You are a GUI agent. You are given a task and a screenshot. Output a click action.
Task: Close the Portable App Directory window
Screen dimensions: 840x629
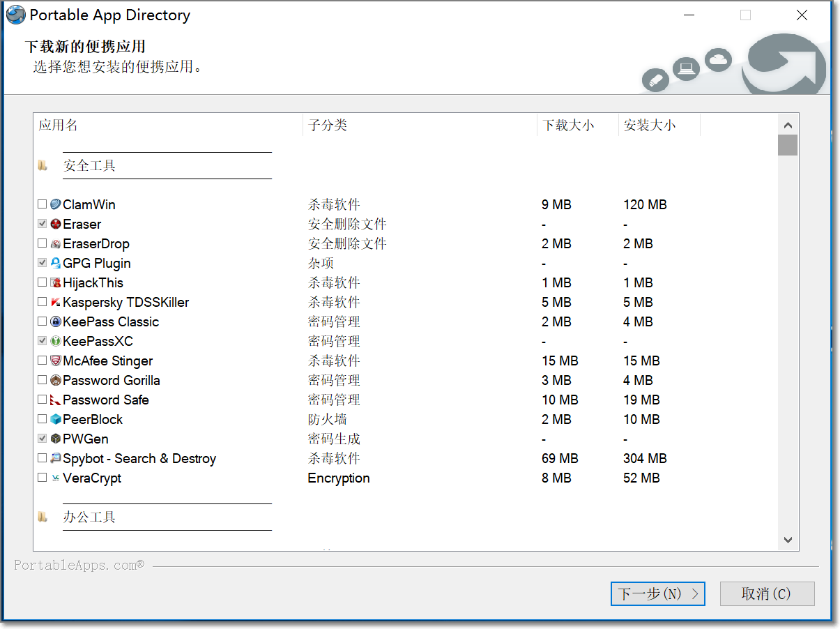pyautogui.click(x=802, y=15)
